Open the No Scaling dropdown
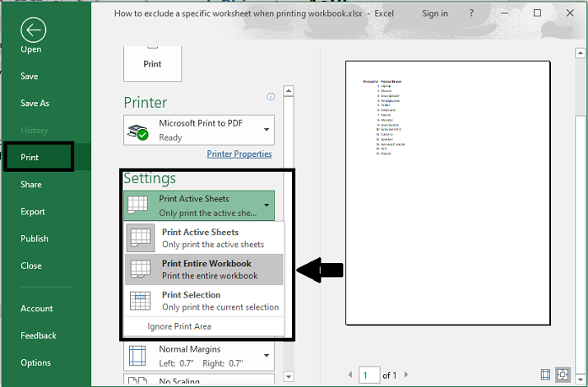588x387 pixels. tap(199, 379)
